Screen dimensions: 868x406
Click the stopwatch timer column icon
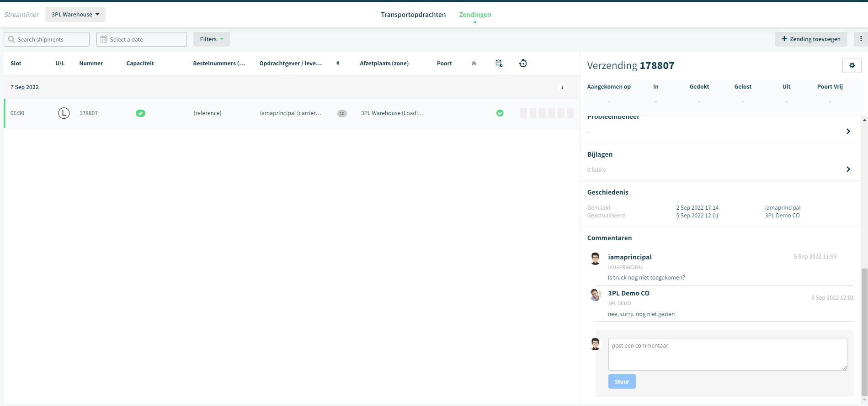point(523,63)
